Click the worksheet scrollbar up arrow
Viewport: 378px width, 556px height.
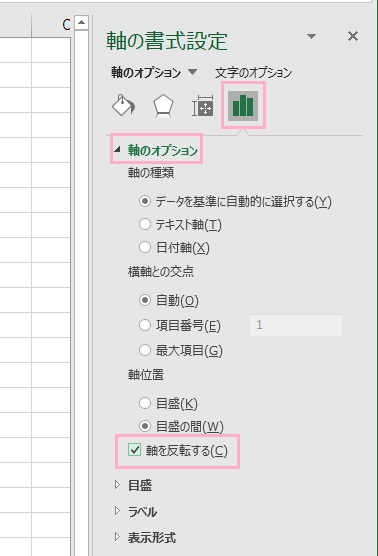pos(82,23)
